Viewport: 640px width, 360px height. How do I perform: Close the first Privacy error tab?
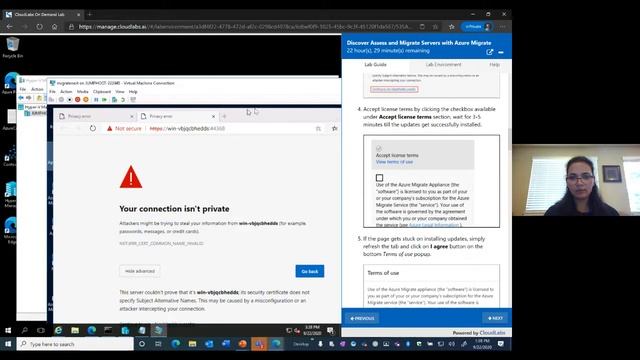coord(131,116)
